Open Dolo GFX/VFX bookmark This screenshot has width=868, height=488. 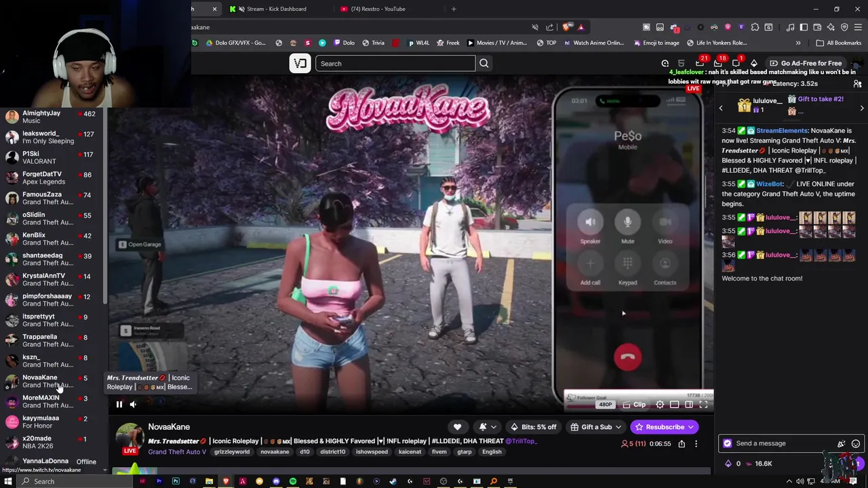235,43
